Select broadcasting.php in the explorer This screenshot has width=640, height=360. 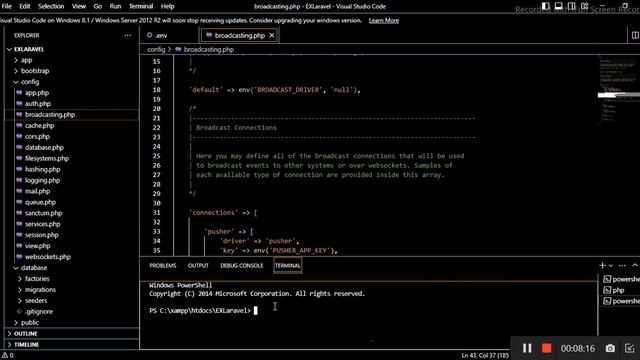pos(50,115)
